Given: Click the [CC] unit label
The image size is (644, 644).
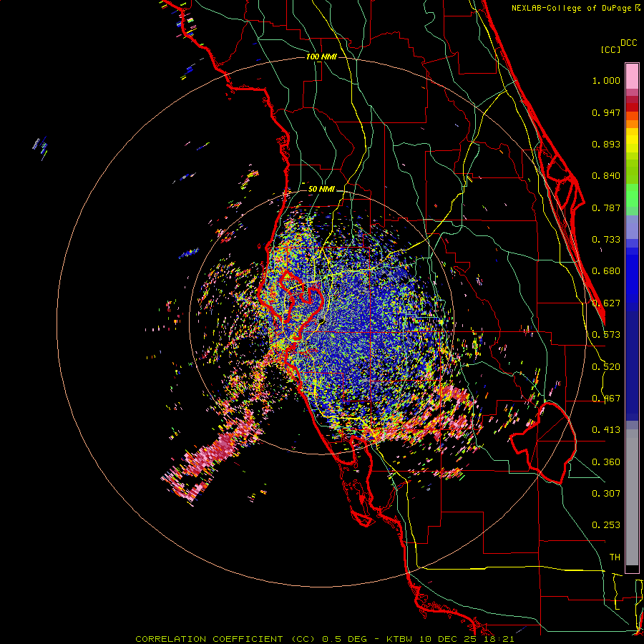Looking at the screenshot, I should 610,49.
